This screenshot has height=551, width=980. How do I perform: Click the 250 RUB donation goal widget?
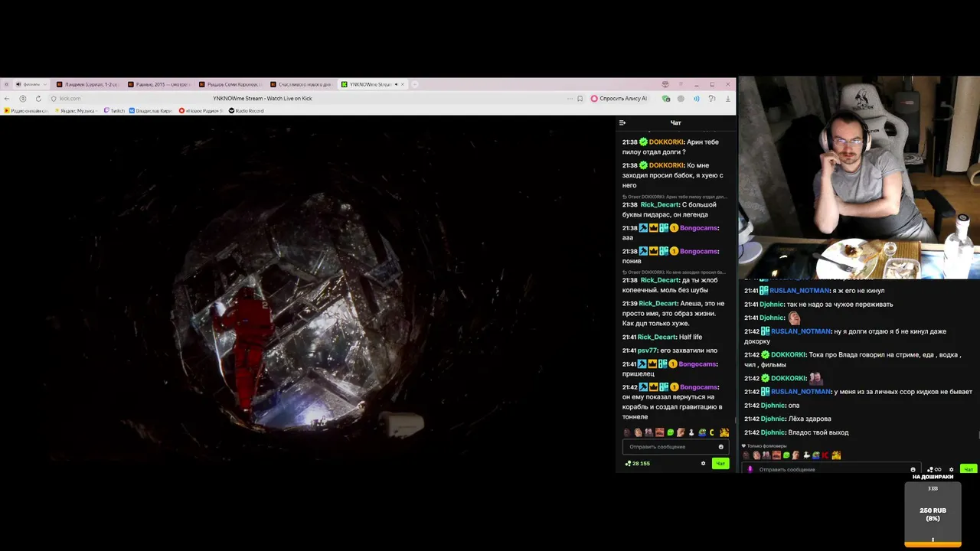pyautogui.click(x=933, y=514)
